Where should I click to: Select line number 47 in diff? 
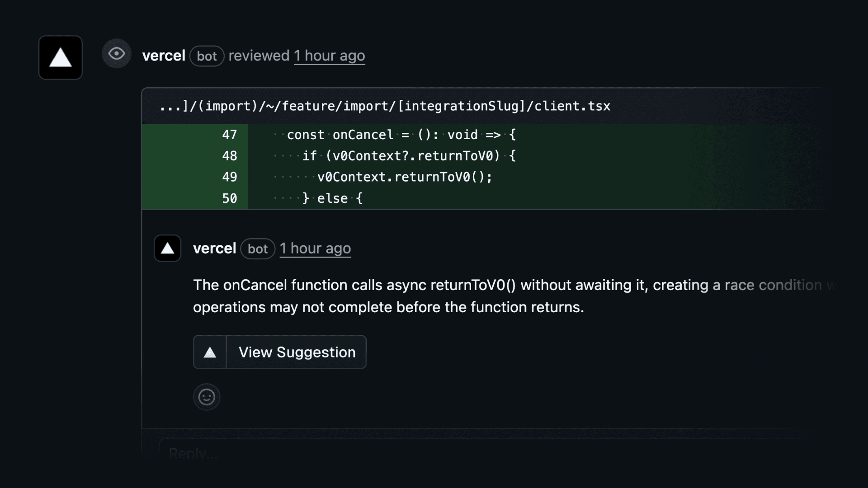(229, 135)
